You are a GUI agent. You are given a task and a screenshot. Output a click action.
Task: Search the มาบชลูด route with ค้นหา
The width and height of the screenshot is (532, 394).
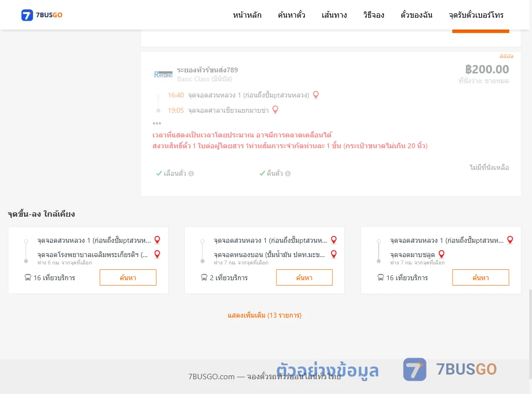(x=481, y=278)
